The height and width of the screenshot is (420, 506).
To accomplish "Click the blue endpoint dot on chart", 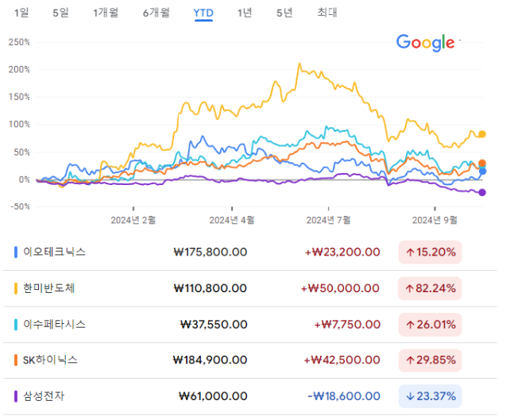I will pyautogui.click(x=482, y=171).
